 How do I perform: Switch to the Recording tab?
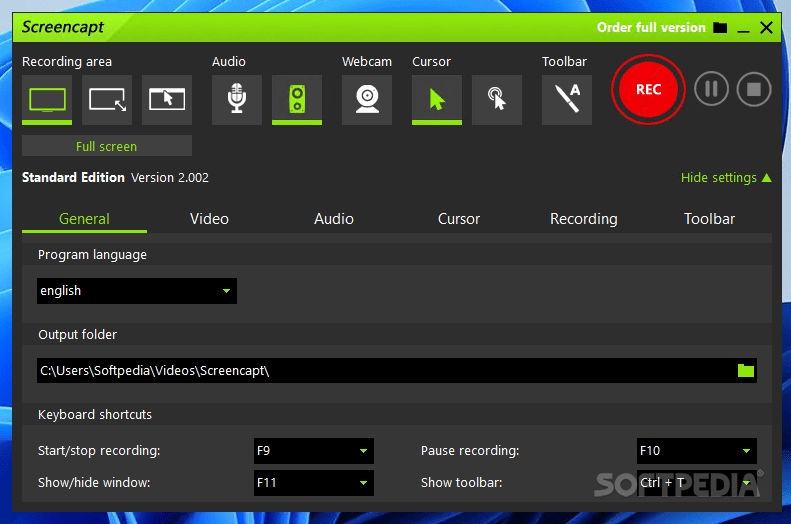click(584, 219)
